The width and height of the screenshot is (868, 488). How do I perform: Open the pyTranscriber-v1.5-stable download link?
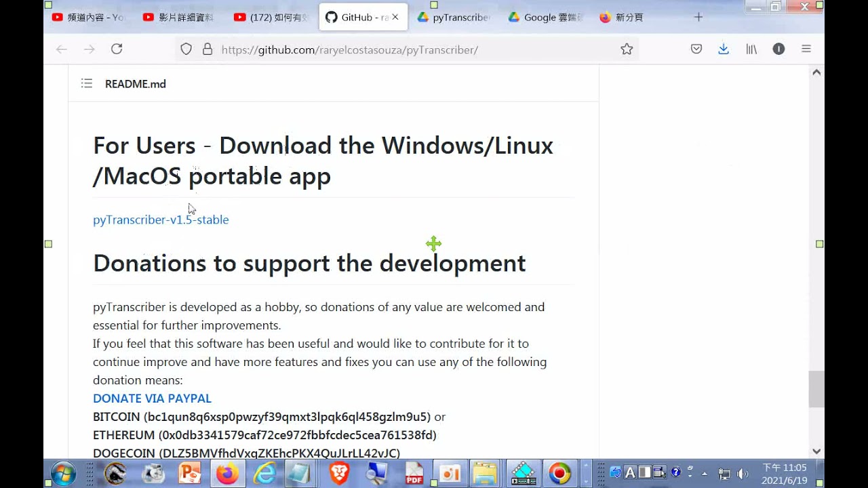(161, 220)
